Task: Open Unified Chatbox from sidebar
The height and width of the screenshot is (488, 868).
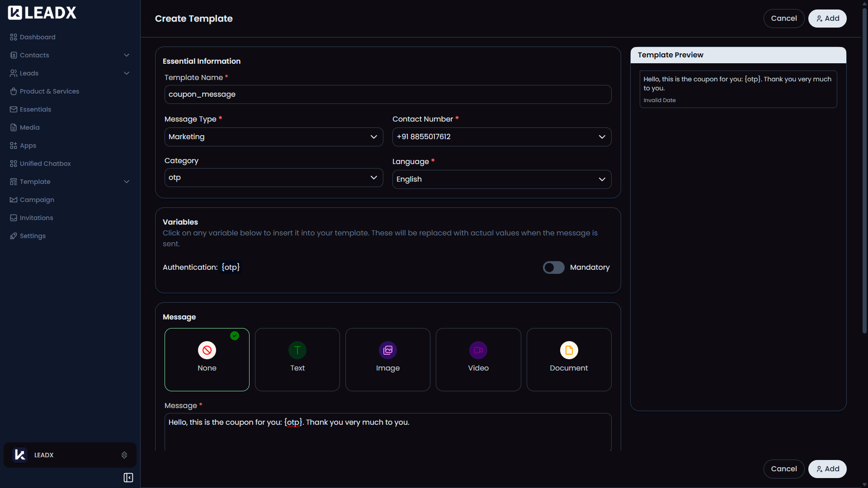Action: pyautogui.click(x=45, y=164)
